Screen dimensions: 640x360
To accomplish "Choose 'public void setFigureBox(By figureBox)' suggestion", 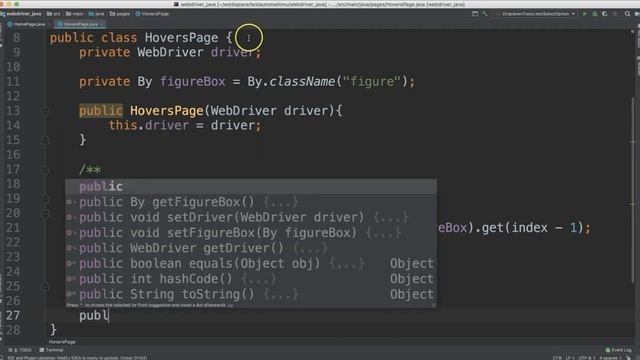I will pyautogui.click(x=251, y=233).
